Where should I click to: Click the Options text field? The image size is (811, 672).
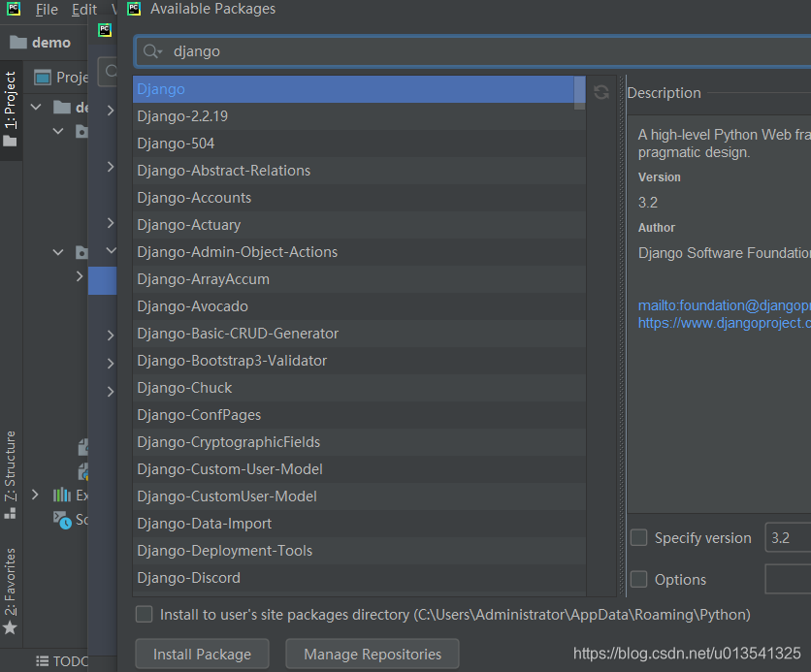(x=788, y=579)
